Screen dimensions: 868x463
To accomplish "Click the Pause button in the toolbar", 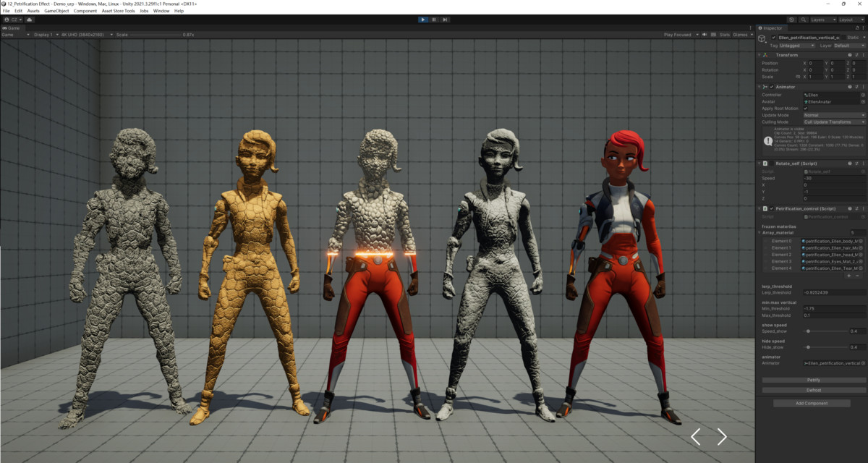I will (433, 20).
